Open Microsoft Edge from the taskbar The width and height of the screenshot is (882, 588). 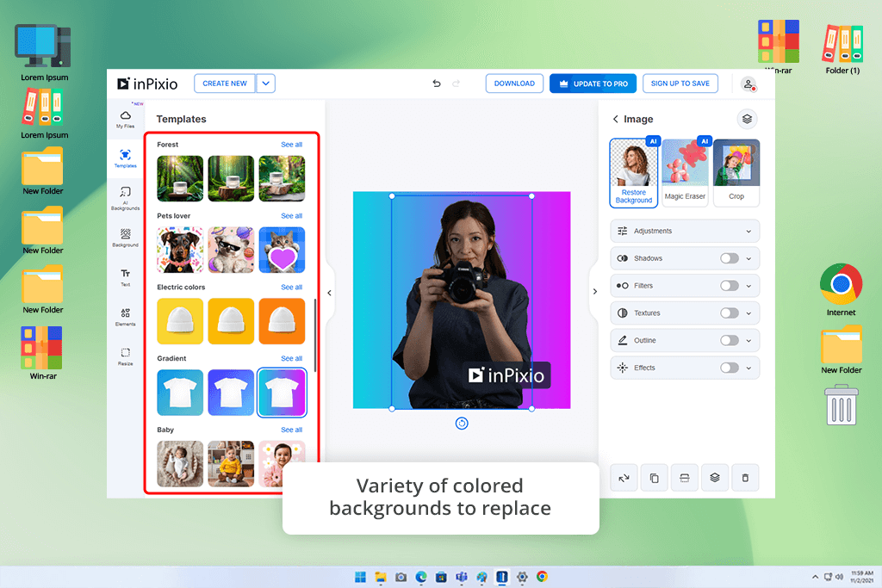click(421, 577)
